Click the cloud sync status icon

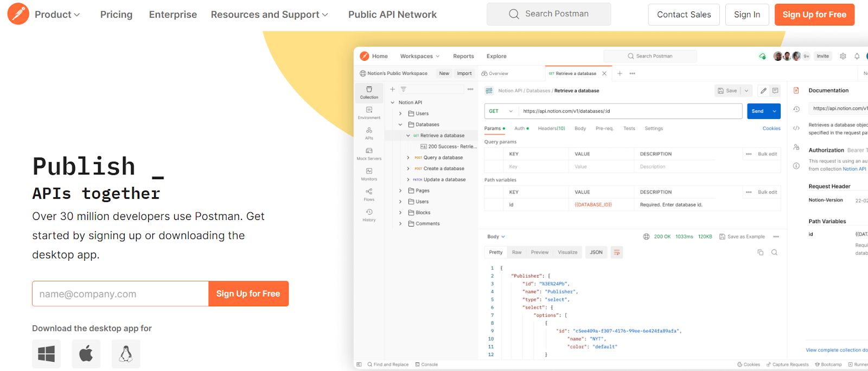pyautogui.click(x=762, y=56)
